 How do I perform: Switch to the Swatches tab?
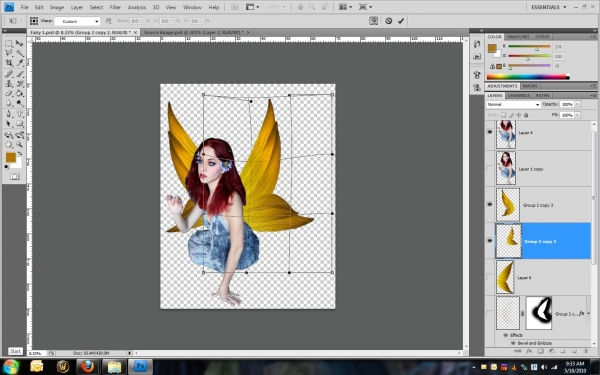pyautogui.click(x=517, y=37)
